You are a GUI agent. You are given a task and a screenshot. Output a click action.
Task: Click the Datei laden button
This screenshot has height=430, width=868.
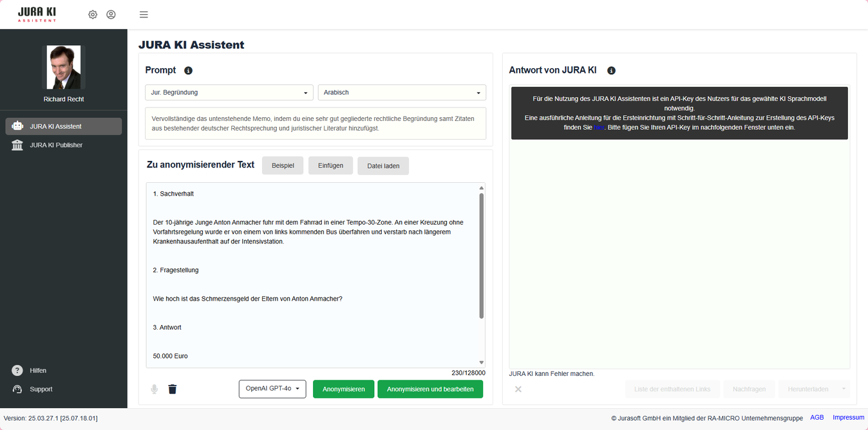(383, 165)
